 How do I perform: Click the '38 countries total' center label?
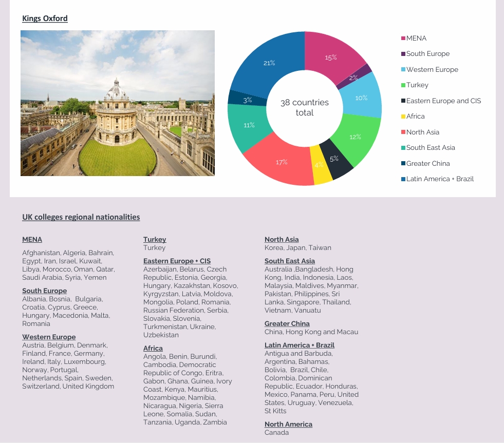[305, 108]
